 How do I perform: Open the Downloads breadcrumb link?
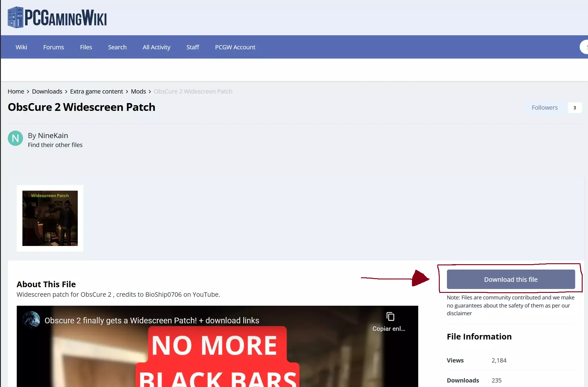tap(47, 91)
